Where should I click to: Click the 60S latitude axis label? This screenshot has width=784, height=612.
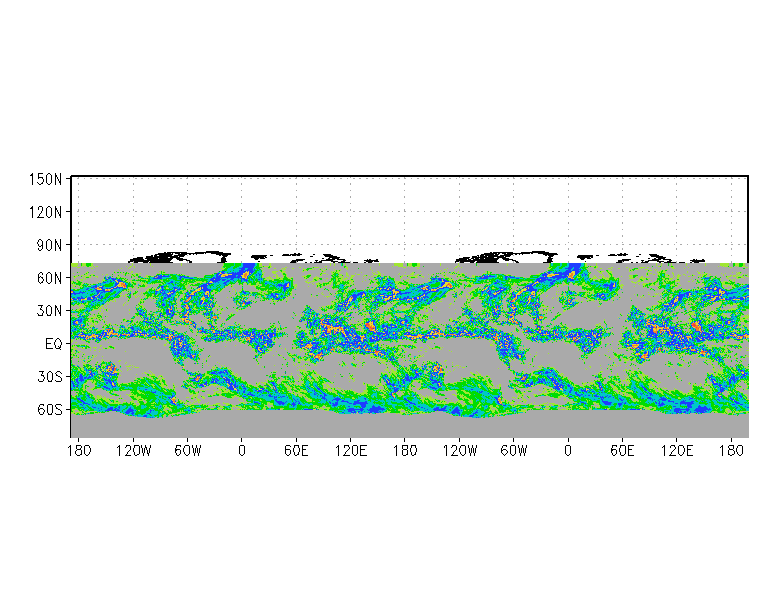pos(50,410)
